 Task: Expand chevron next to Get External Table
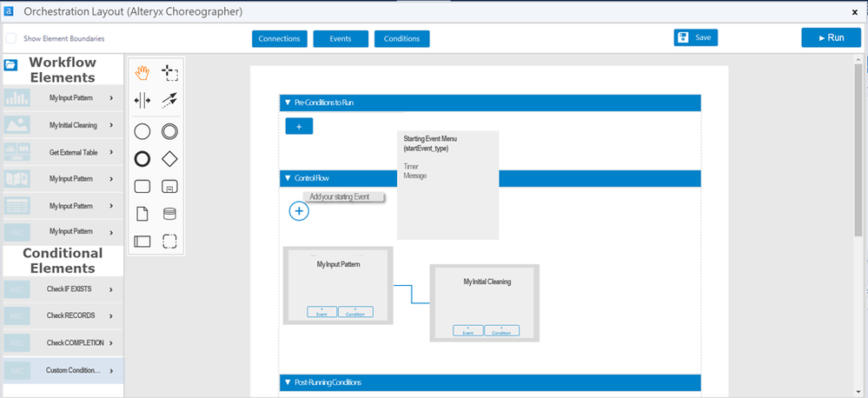(111, 152)
